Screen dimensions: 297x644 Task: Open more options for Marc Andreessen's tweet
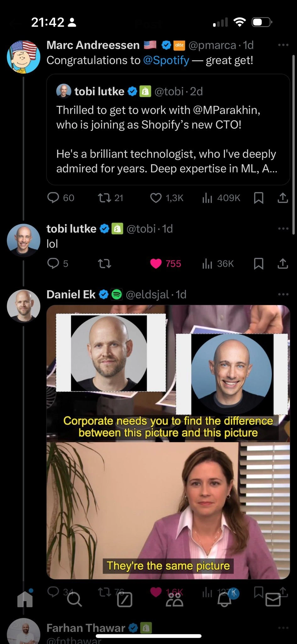point(283,45)
